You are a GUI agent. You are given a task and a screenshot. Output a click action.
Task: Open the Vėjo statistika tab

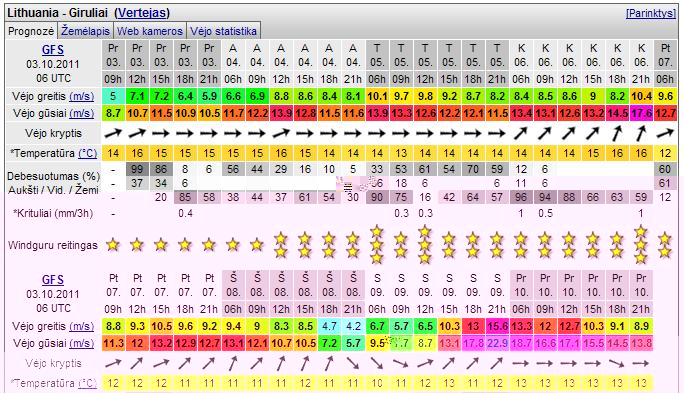[x=223, y=31]
